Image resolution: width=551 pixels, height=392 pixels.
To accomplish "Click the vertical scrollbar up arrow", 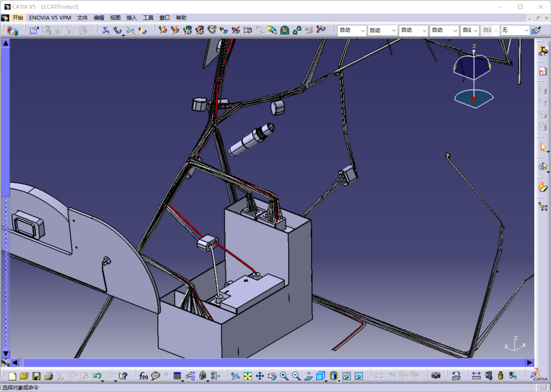I will (6, 43).
